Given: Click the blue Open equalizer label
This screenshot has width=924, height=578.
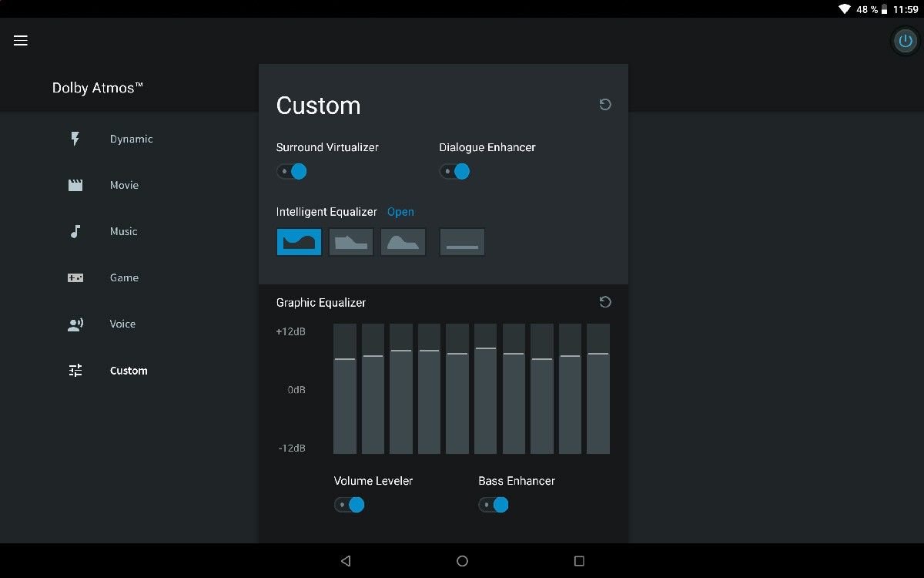Looking at the screenshot, I should pyautogui.click(x=400, y=212).
